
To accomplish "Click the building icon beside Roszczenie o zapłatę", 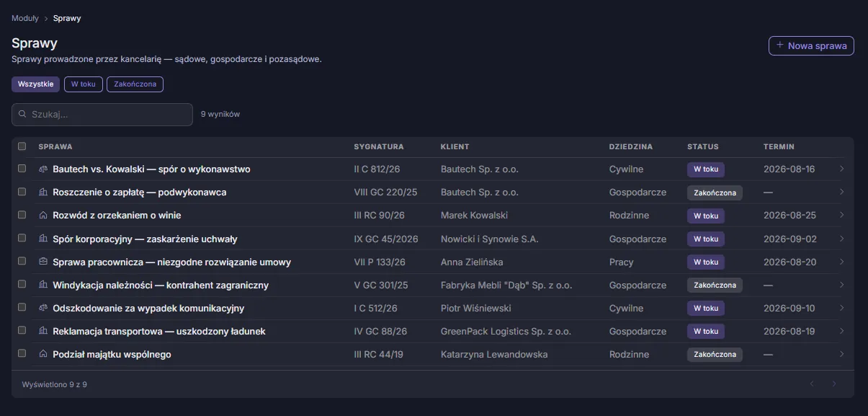I will 42,192.
